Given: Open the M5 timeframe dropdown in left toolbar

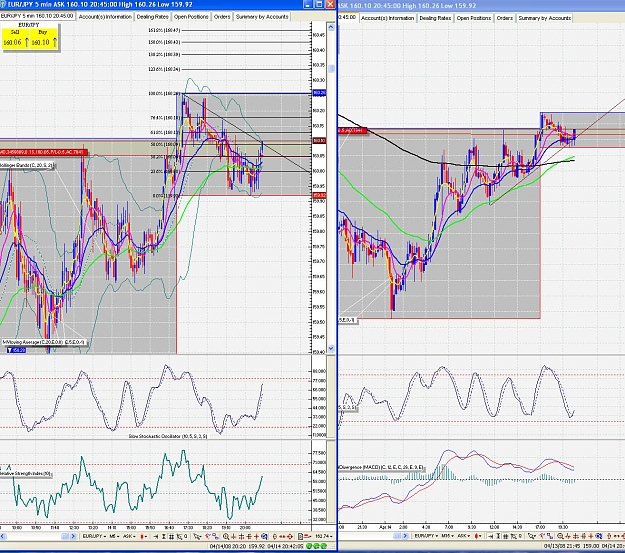Looking at the screenshot, I should (x=114, y=536).
